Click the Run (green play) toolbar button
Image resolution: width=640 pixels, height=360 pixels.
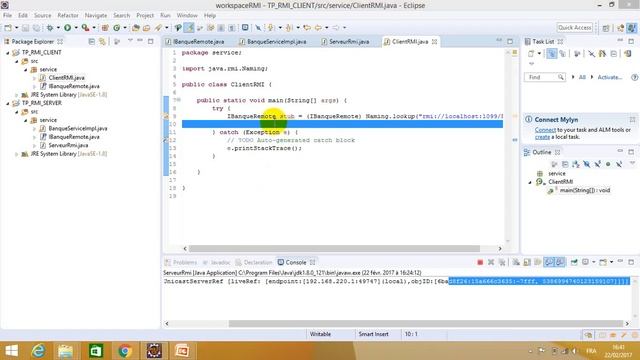pyautogui.click(x=67, y=28)
